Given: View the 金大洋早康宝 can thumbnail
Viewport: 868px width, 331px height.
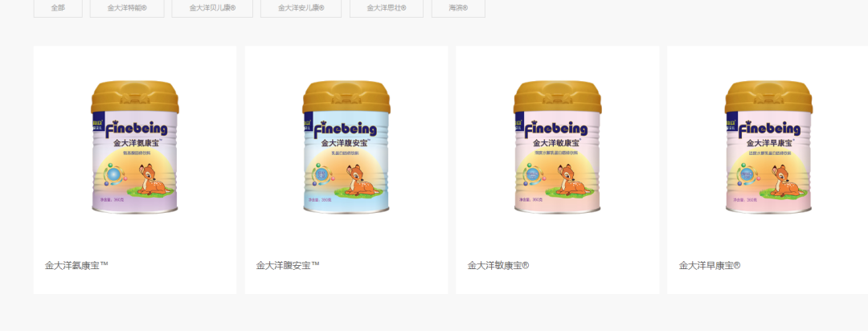Looking at the screenshot, I should (768, 147).
